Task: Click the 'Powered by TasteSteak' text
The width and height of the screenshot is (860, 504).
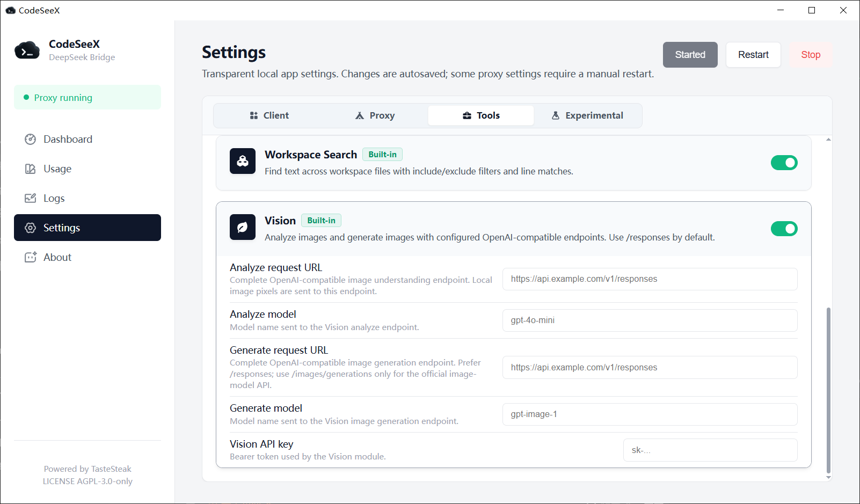Action: click(x=88, y=469)
